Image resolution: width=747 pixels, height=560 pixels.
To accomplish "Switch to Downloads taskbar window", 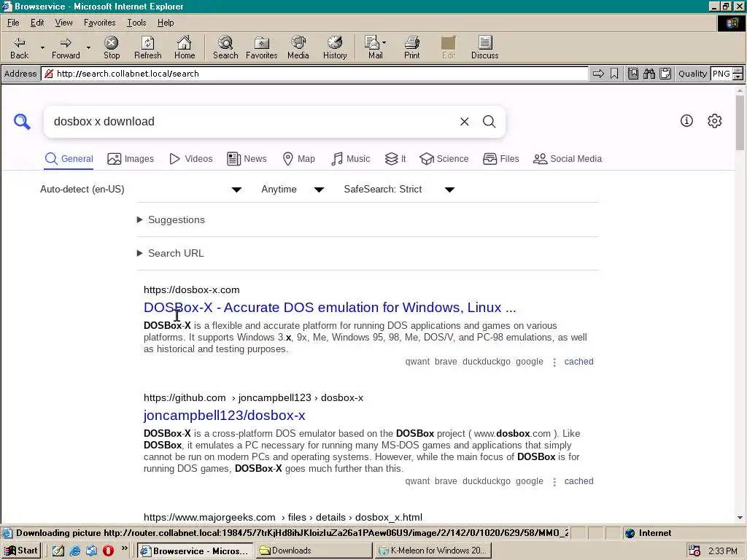I will pos(314,551).
